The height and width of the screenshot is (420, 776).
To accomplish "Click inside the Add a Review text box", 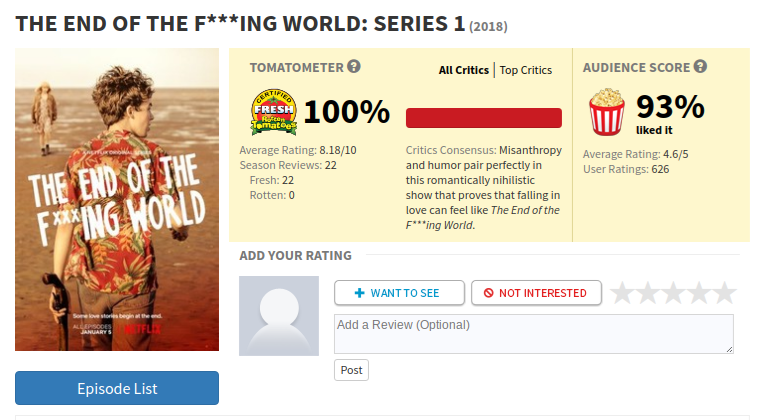I will pyautogui.click(x=533, y=333).
